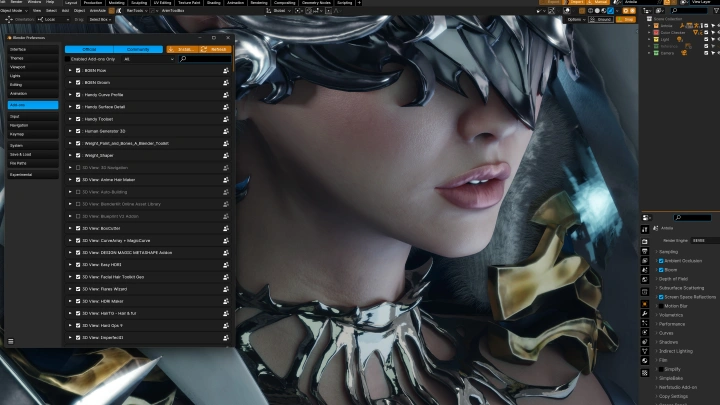720x405 pixels.
Task: Open the Object Data properties tab icon
Action: click(645, 351)
